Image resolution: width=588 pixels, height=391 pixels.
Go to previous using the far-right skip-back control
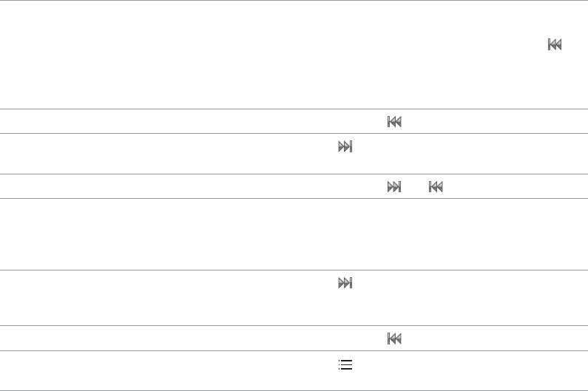click(x=555, y=44)
